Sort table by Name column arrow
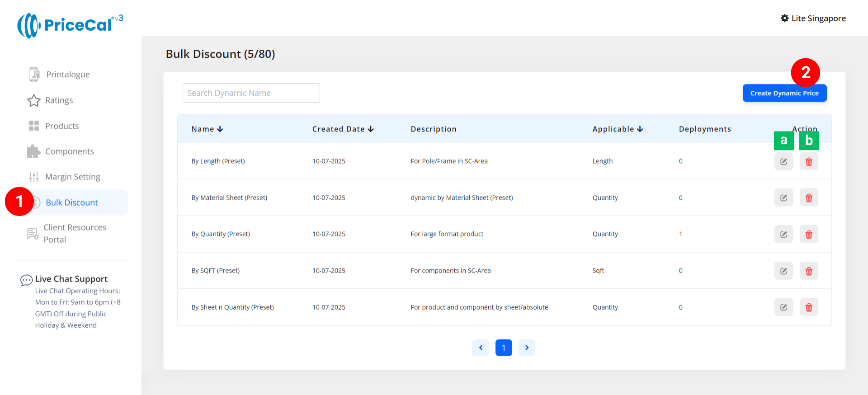This screenshot has height=395, width=868. tap(220, 129)
